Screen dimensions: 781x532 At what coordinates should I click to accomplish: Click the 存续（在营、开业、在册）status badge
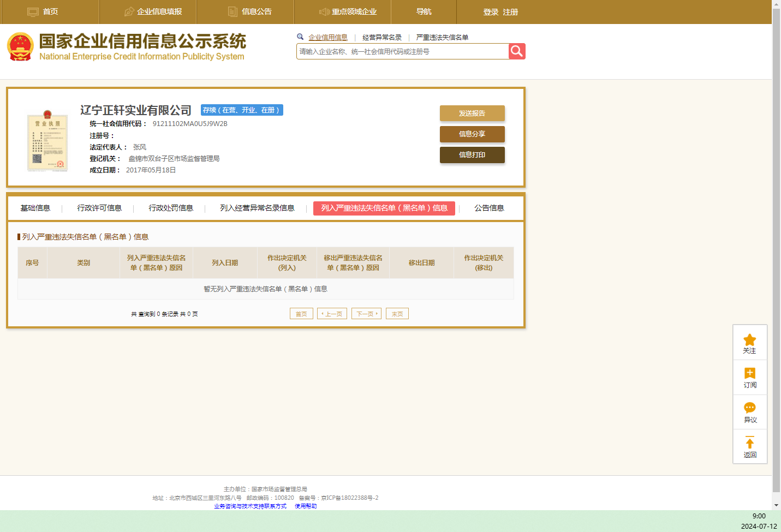tap(242, 110)
